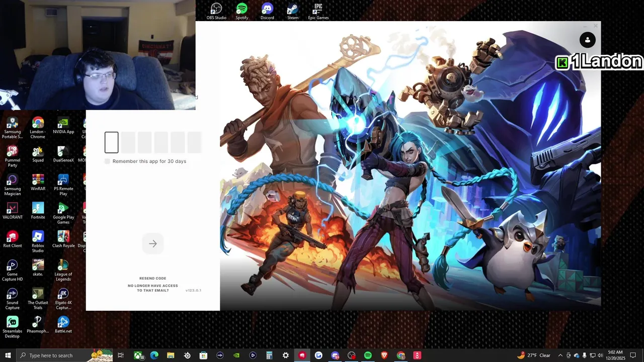Screen dimensions: 644x362
Task: Click RESEND CODE link
Action: (153, 278)
